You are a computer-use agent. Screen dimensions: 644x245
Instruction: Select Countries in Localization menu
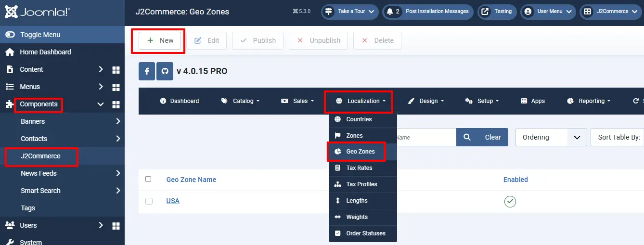pos(363,119)
